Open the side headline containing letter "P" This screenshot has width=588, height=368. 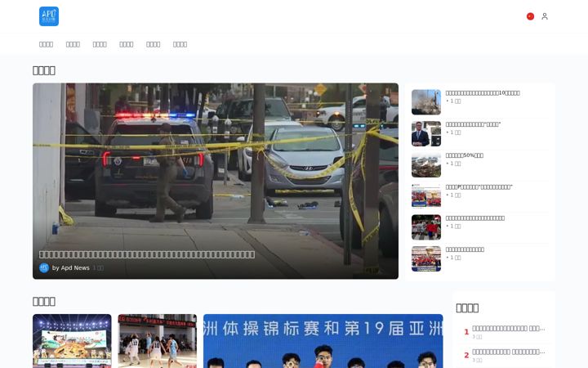tap(479, 186)
